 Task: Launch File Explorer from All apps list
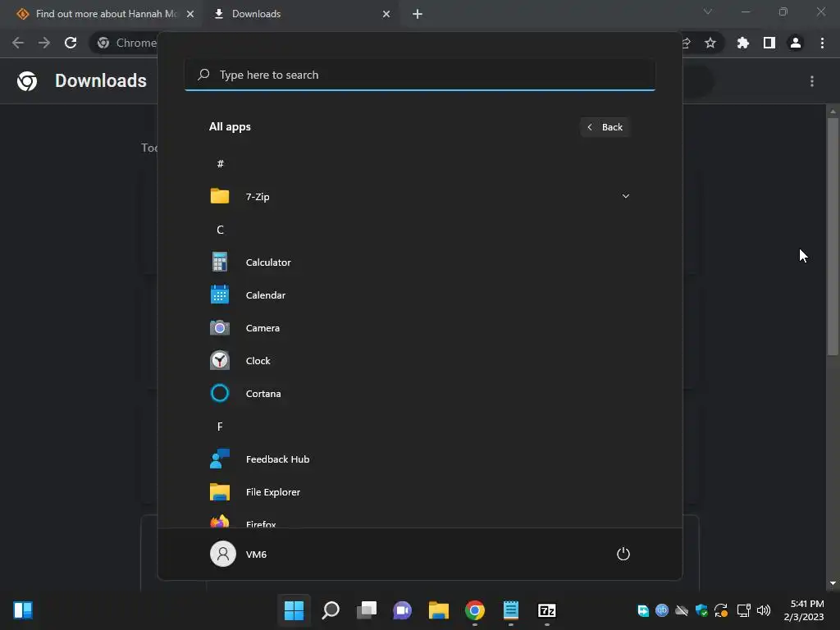pos(419,492)
